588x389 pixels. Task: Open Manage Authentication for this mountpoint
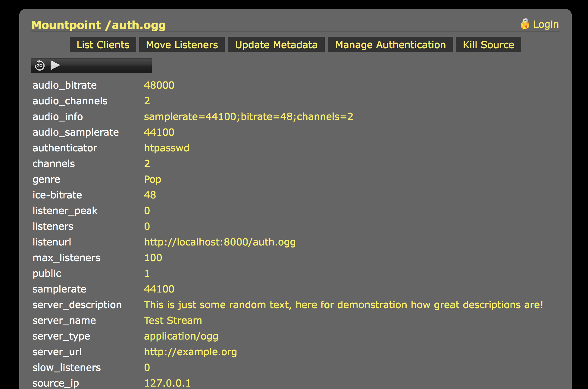(x=390, y=44)
